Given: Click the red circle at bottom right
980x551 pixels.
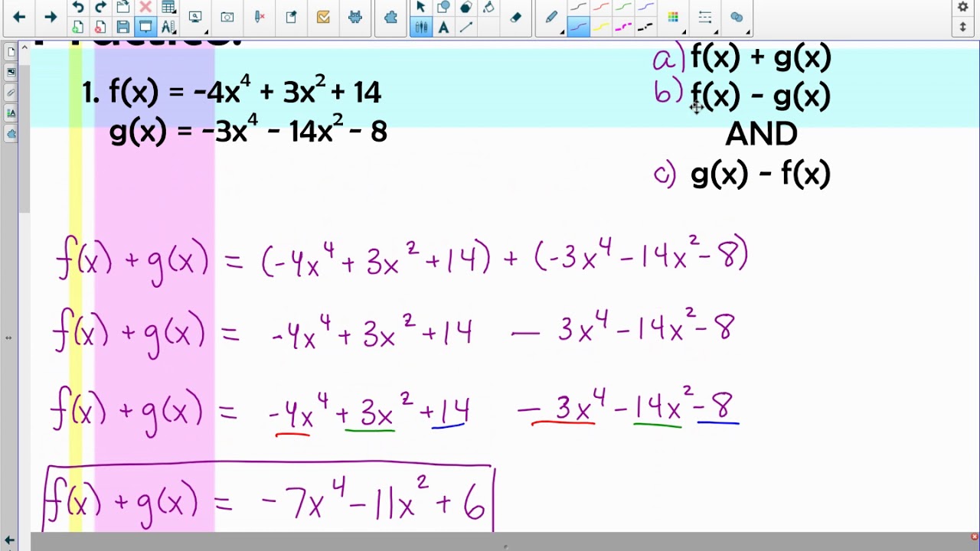Looking at the screenshot, I should coord(974,537).
